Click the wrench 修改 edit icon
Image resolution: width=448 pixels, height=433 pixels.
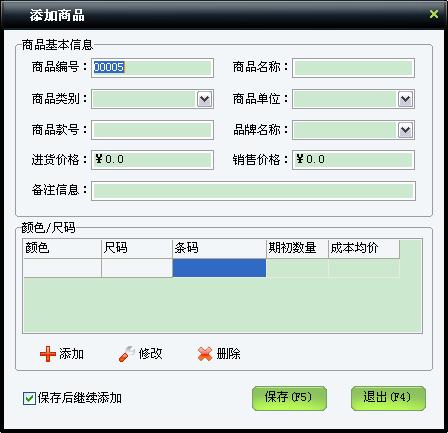126,354
